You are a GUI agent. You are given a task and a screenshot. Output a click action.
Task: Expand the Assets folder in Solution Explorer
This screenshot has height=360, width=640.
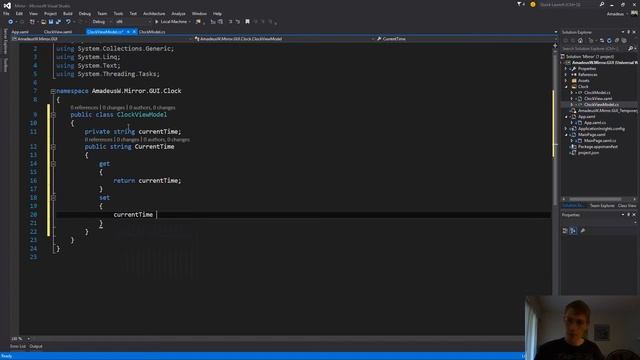tap(566, 81)
